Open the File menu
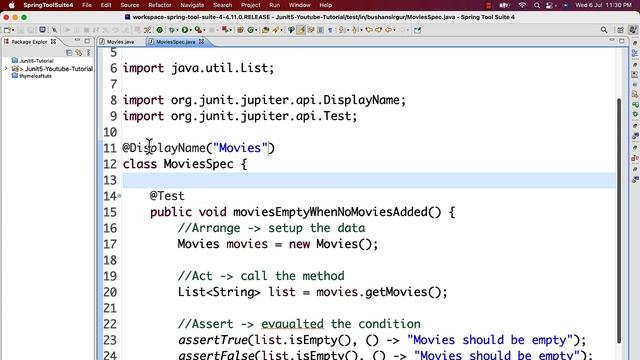Screen dimensions: 640x360 pos(87,5)
